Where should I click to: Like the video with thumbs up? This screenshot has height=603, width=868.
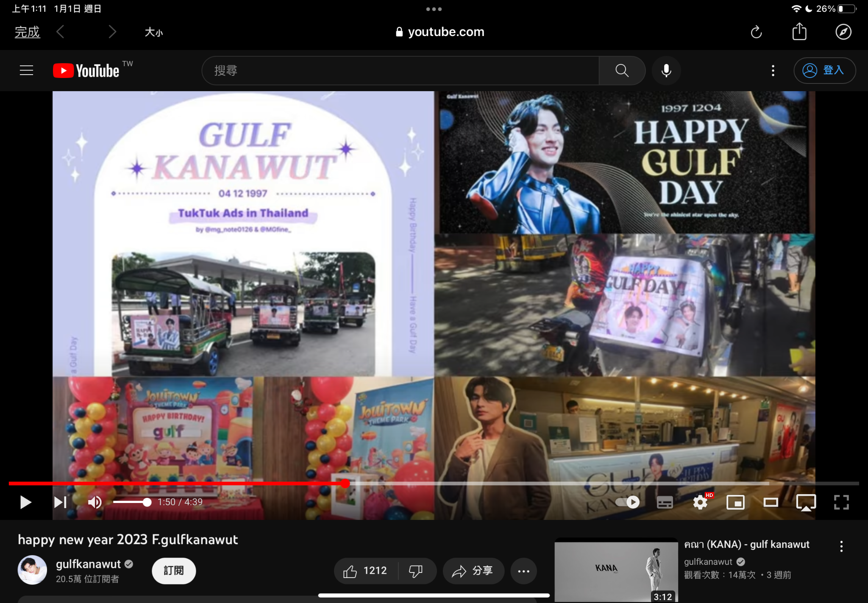(366, 571)
